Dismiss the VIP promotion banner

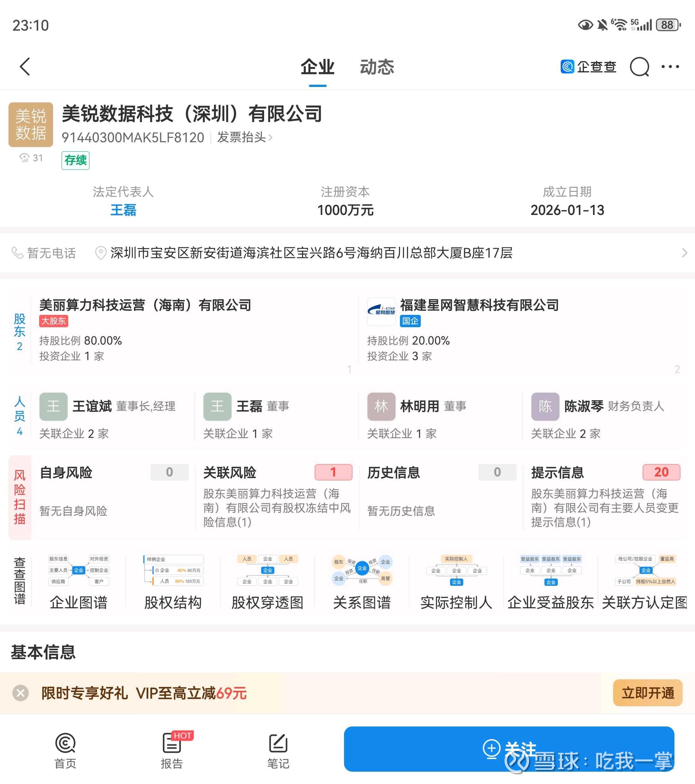point(21,693)
